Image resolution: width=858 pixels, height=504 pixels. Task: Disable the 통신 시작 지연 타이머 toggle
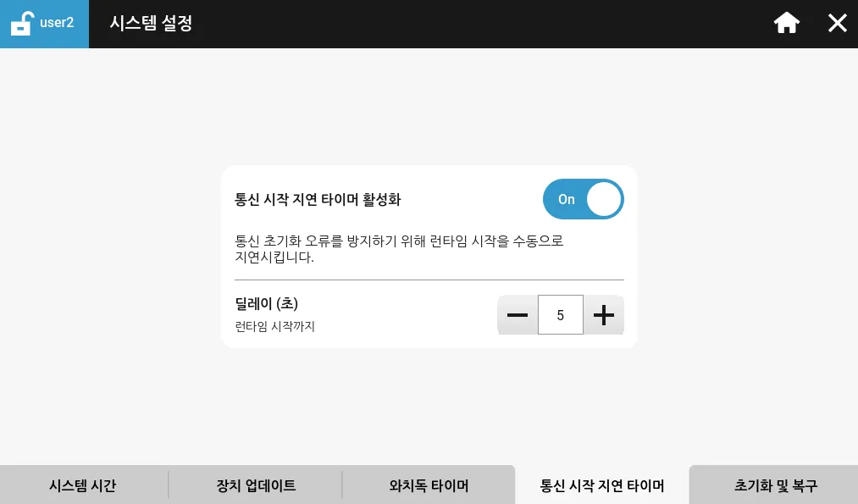(x=583, y=200)
